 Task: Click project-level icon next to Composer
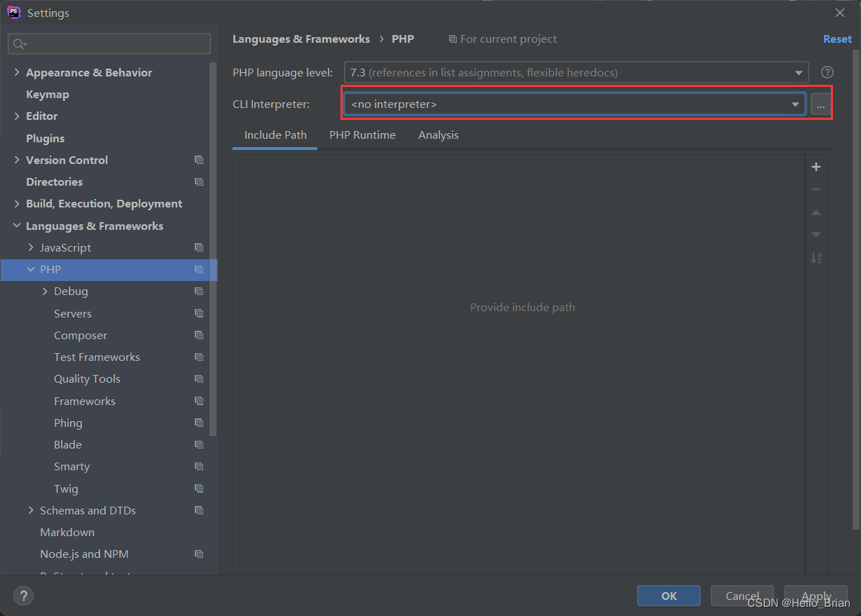(x=199, y=335)
